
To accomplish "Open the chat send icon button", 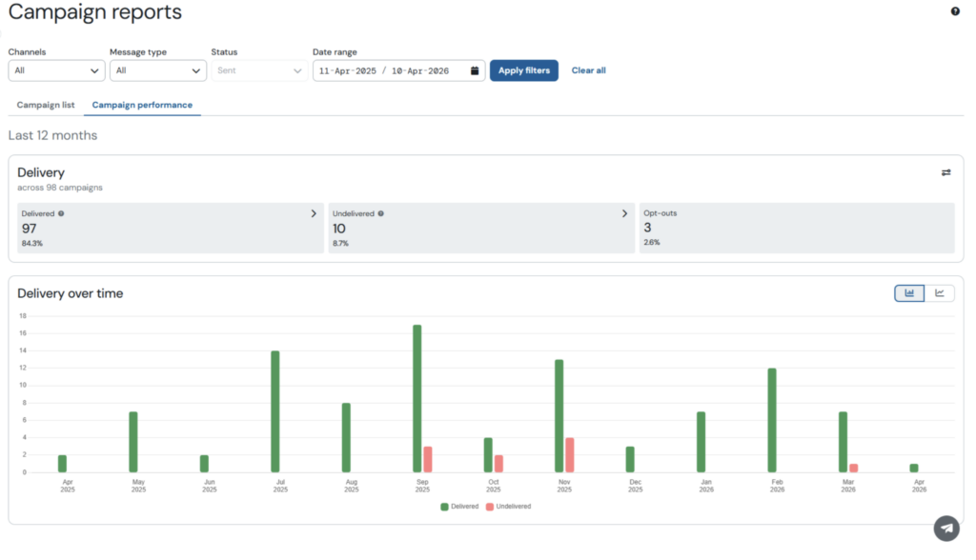I will click(945, 528).
